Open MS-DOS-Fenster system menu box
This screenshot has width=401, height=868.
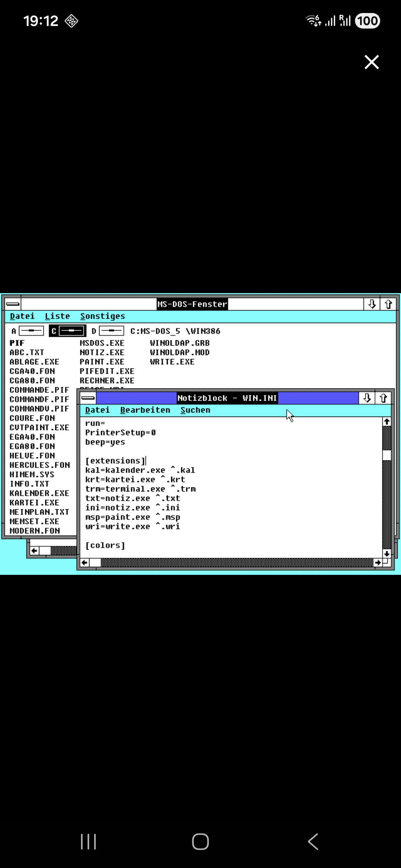point(13,304)
